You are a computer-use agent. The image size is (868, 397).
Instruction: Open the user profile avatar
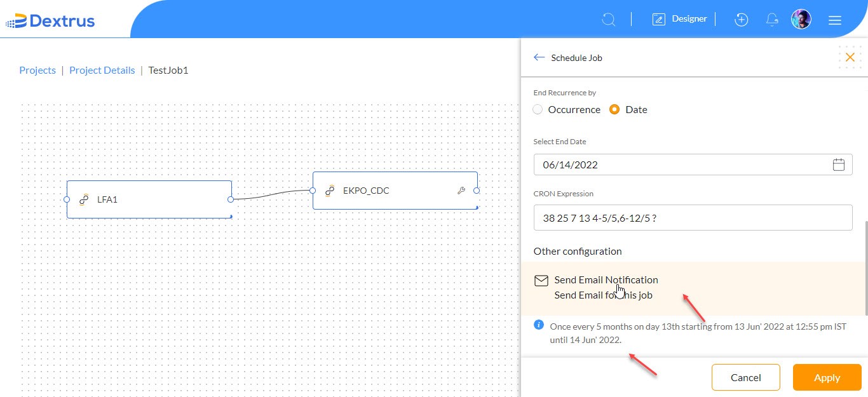[x=801, y=19]
